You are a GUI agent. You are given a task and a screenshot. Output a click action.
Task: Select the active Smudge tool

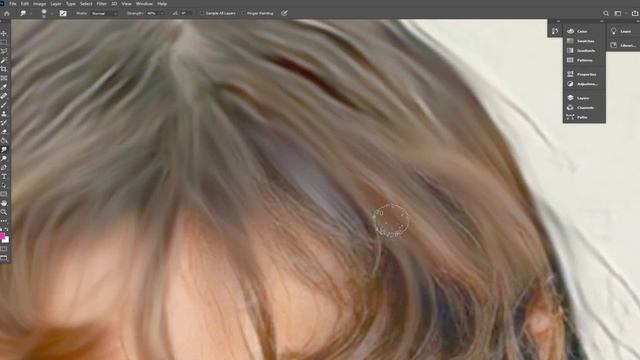coord(4,150)
